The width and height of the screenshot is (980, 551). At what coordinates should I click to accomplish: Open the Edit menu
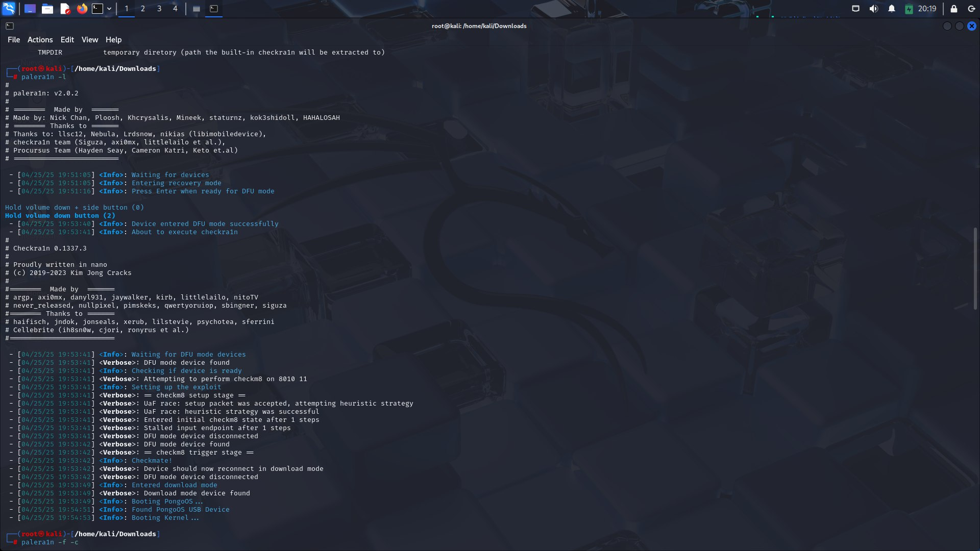pos(67,40)
